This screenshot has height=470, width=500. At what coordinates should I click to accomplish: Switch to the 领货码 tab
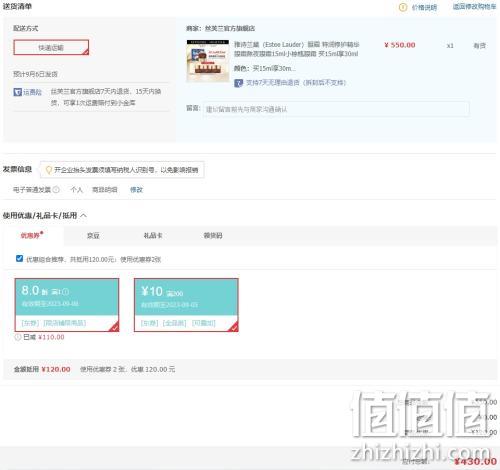click(213, 236)
